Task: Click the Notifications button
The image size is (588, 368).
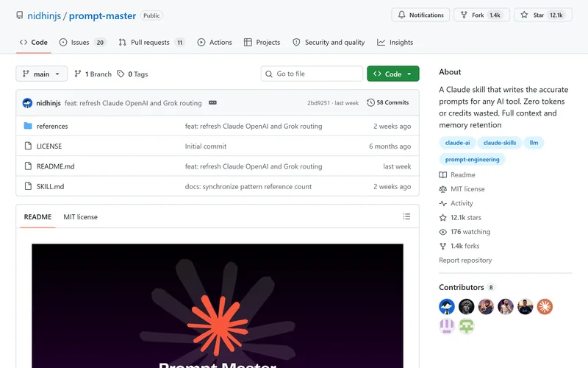Action: tap(420, 15)
